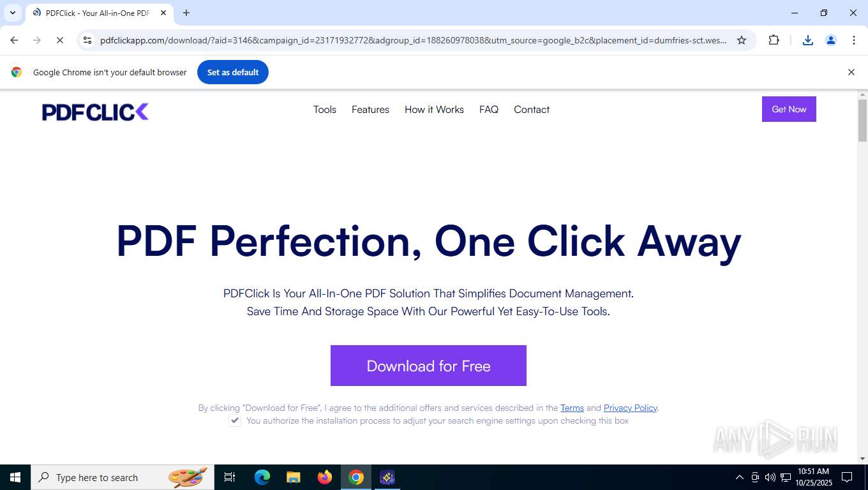Click the page vertical scrollbar thumb
This screenshot has width=868, height=490.
862,121
